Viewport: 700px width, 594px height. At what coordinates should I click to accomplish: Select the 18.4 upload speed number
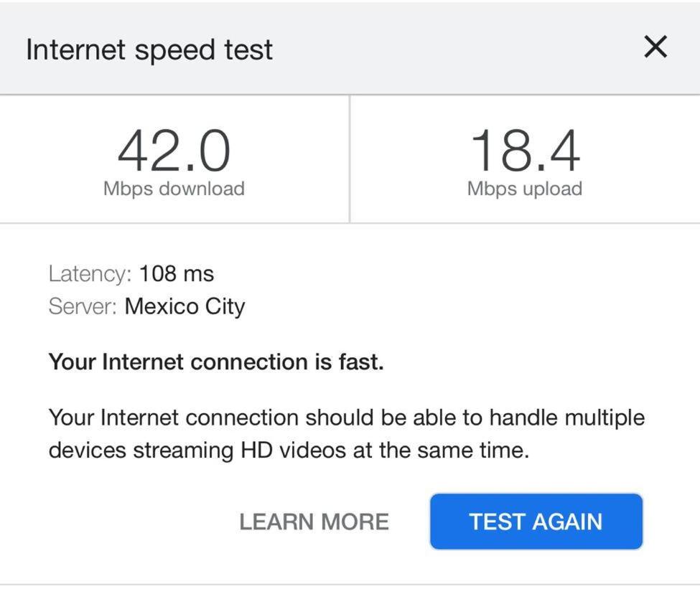click(525, 151)
